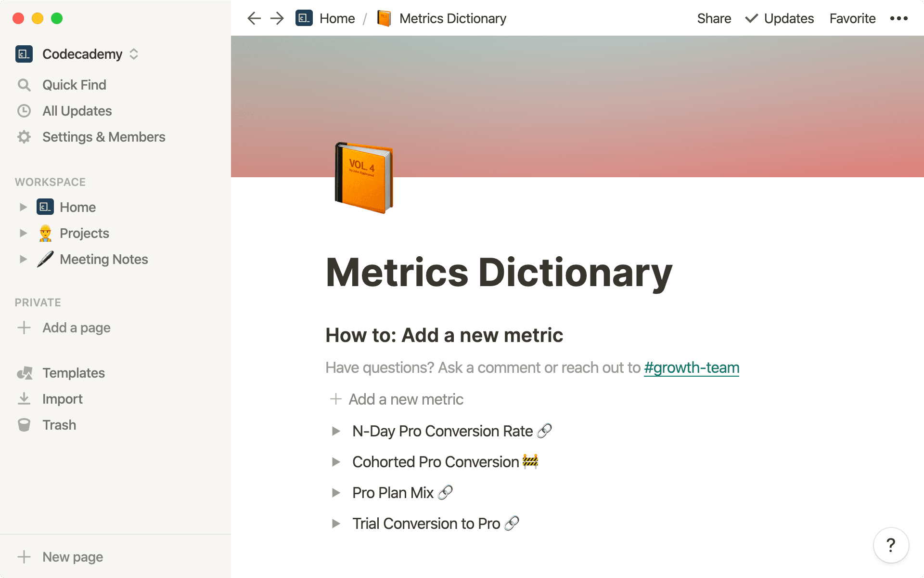The image size is (924, 578).
Task: Open the help question mark button
Action: click(891, 545)
